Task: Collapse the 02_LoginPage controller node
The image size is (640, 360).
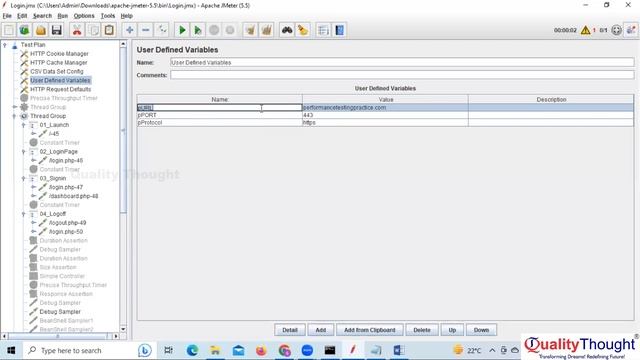Action: pos(24,151)
